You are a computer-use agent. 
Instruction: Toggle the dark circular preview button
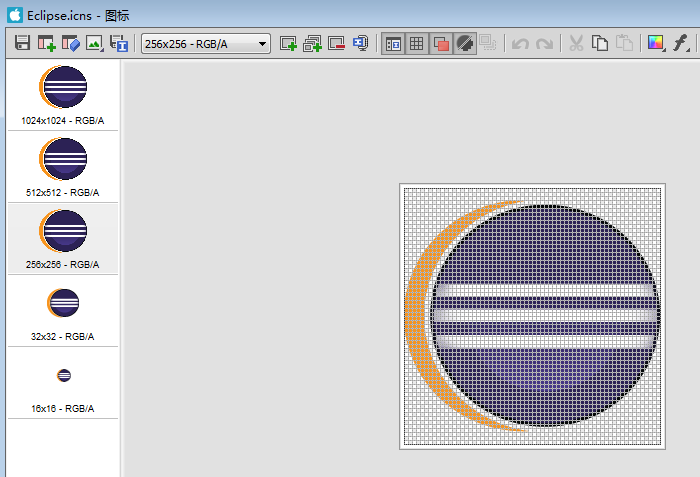pyautogui.click(x=465, y=44)
